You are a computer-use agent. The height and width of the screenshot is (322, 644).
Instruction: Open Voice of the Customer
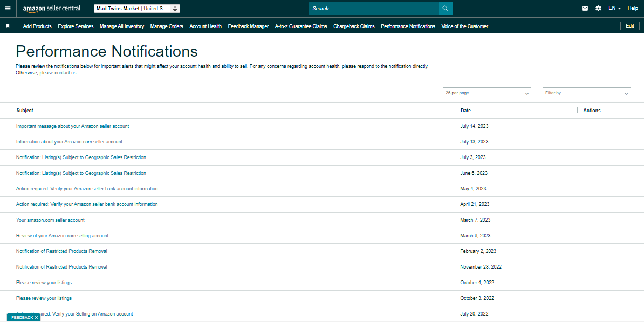tap(464, 26)
